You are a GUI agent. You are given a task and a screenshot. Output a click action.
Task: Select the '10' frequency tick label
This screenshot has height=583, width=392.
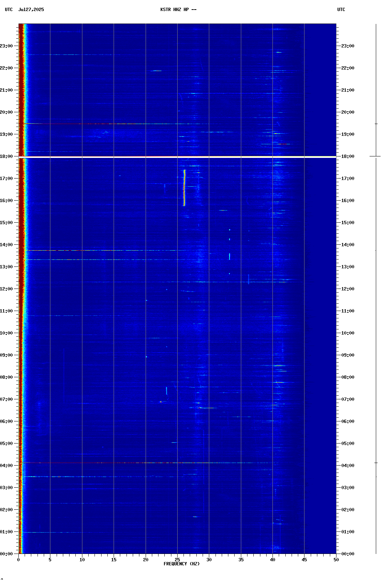point(82,560)
